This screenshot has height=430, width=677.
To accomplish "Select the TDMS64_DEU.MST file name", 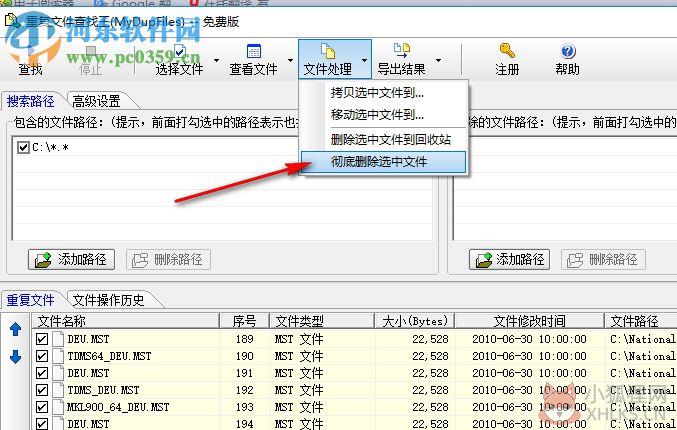I will point(109,356).
